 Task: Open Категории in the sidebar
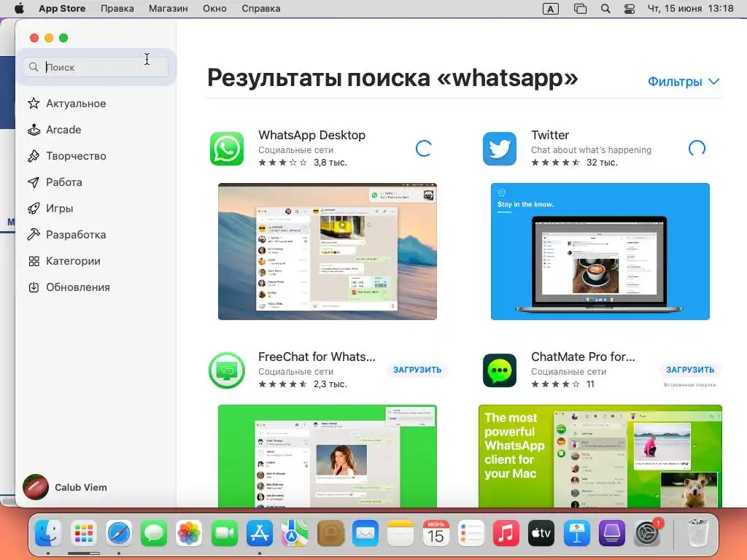(64, 260)
